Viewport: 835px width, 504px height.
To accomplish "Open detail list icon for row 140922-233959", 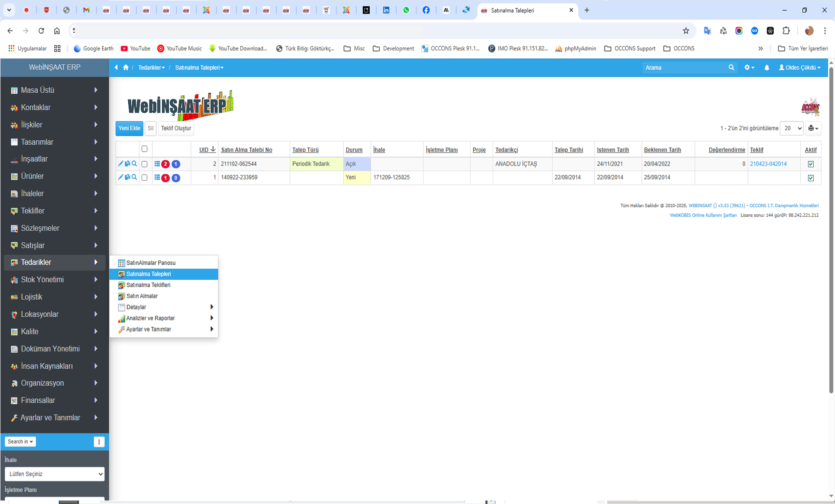I will [x=157, y=177].
